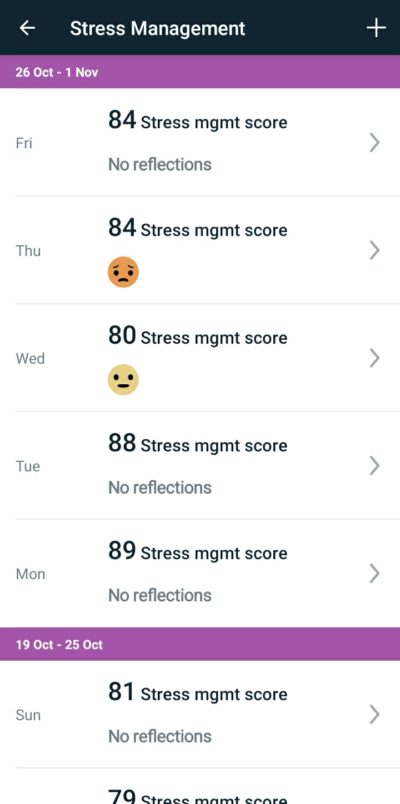The width and height of the screenshot is (400, 804).
Task: Select the sad orange emoji on Thursday
Action: tap(123, 272)
